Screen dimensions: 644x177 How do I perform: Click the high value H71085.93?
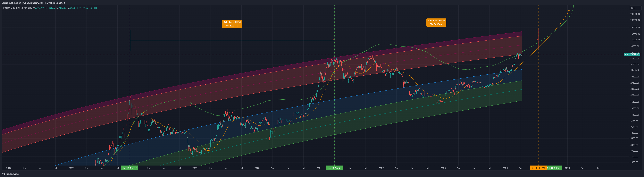click(50, 8)
